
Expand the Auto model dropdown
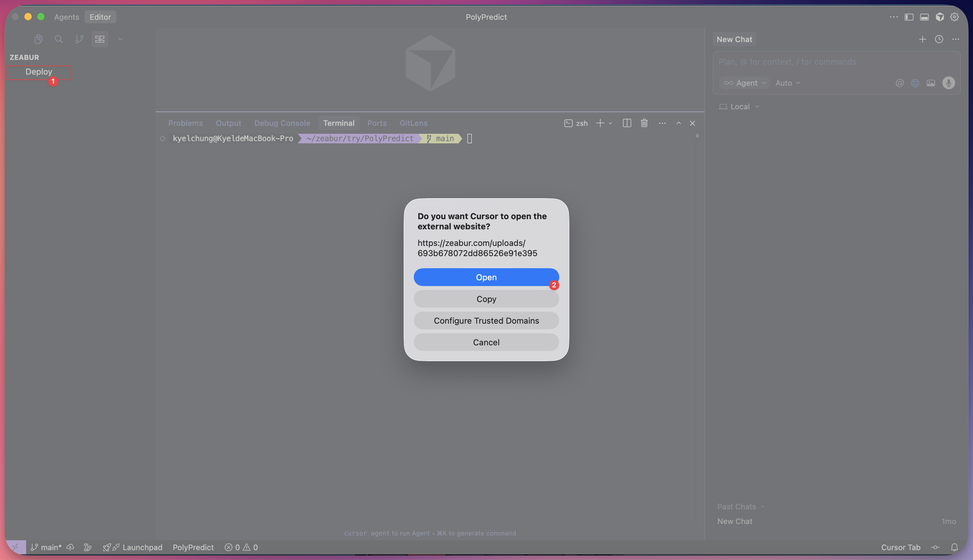[787, 83]
